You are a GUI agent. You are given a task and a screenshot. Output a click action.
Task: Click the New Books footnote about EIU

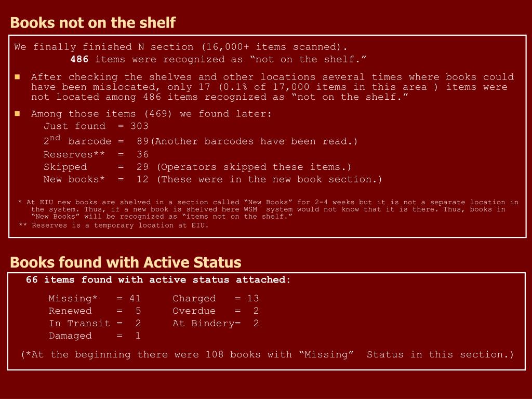coord(268,209)
